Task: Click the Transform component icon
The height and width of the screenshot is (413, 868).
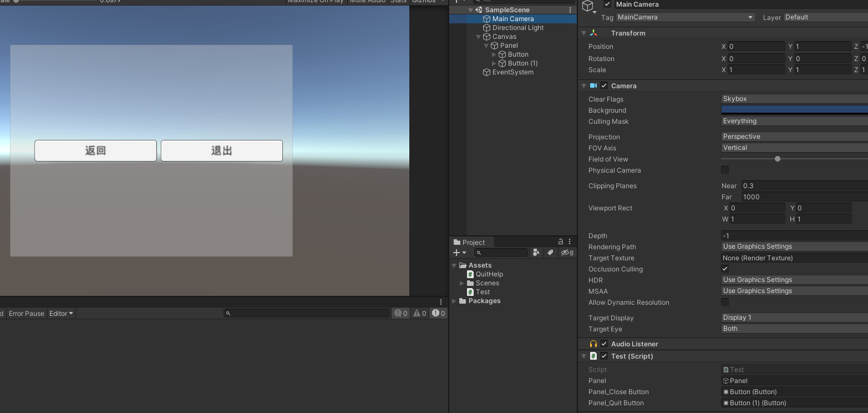Action: point(593,33)
